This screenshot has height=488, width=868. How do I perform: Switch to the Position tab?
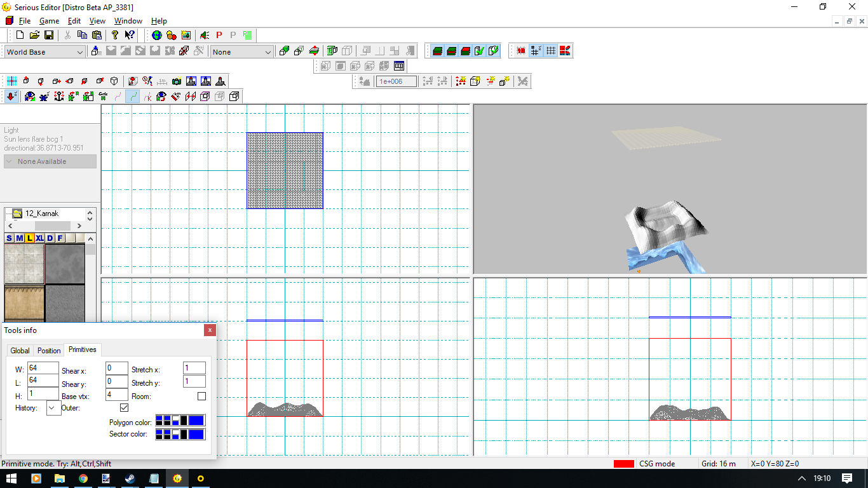click(49, 351)
